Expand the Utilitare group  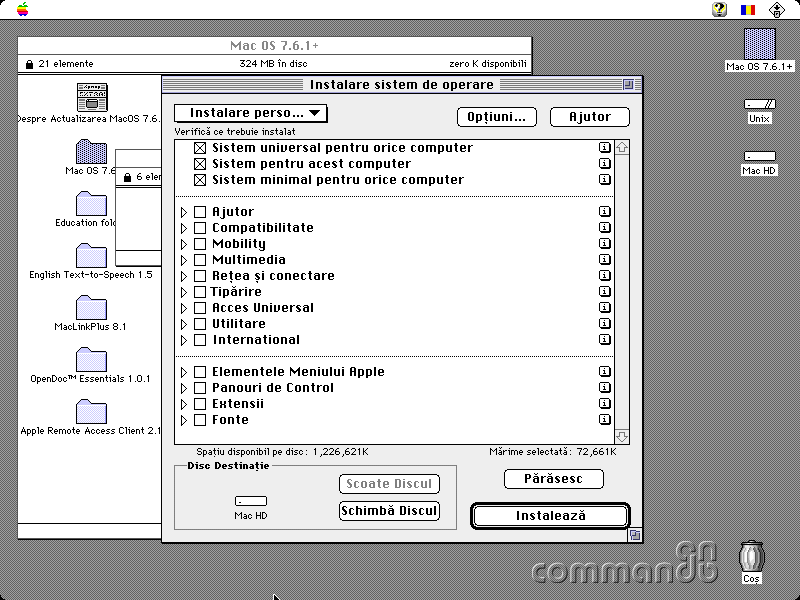[x=184, y=324]
